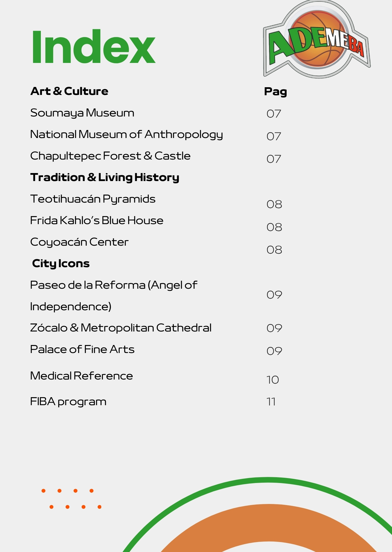
Task: Select Zócalo & Metropolitan Cathedral entry
Action: 121,328
